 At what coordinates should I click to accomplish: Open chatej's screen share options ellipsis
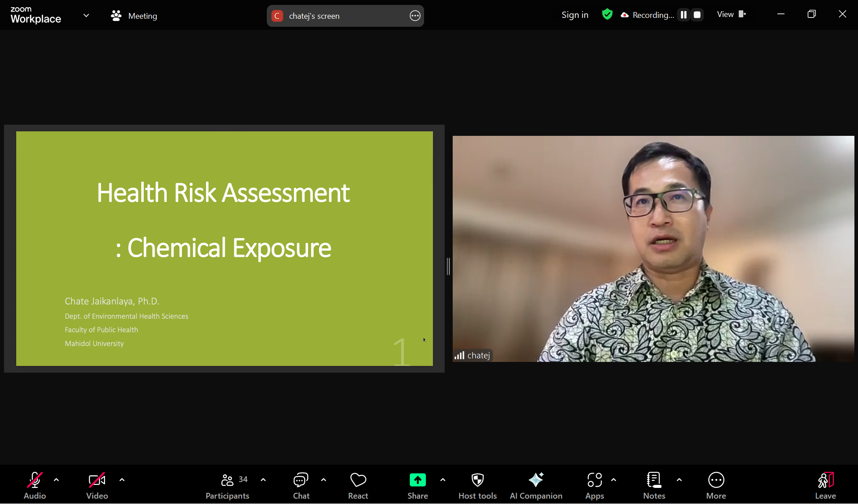[415, 16]
